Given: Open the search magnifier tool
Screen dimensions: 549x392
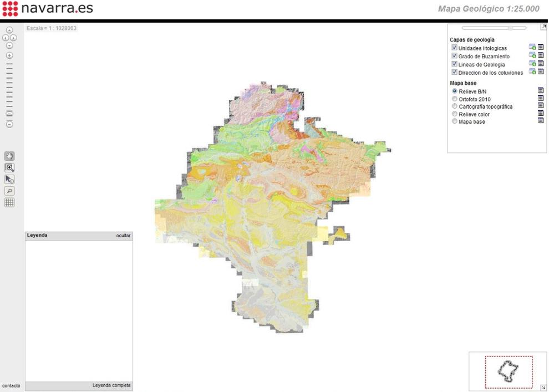Looking at the screenshot, I should 8,190.
